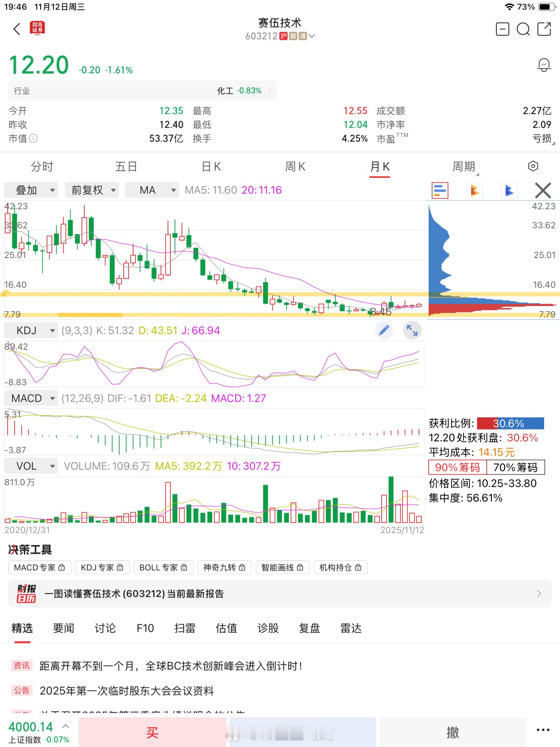
Task: Close the chip distribution panel
Action: point(542,190)
